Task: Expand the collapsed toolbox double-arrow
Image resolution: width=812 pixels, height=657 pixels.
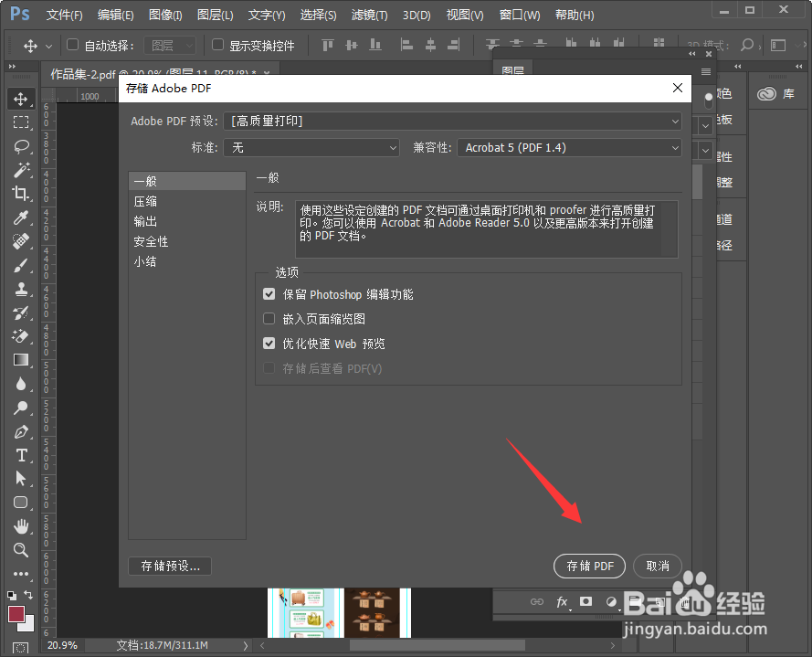Action: [x=12, y=67]
